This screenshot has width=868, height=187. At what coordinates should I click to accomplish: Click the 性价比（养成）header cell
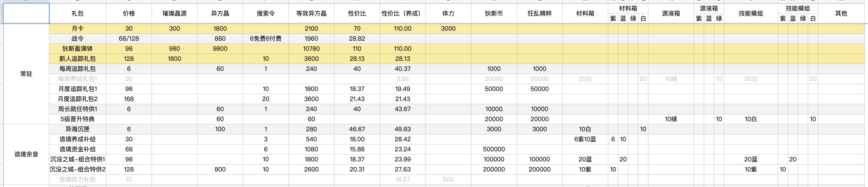coord(403,13)
